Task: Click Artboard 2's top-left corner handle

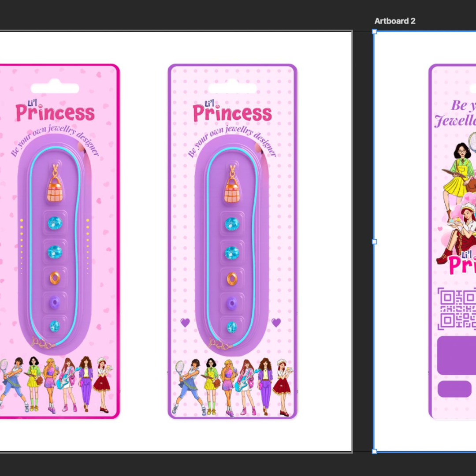Action: point(374,32)
